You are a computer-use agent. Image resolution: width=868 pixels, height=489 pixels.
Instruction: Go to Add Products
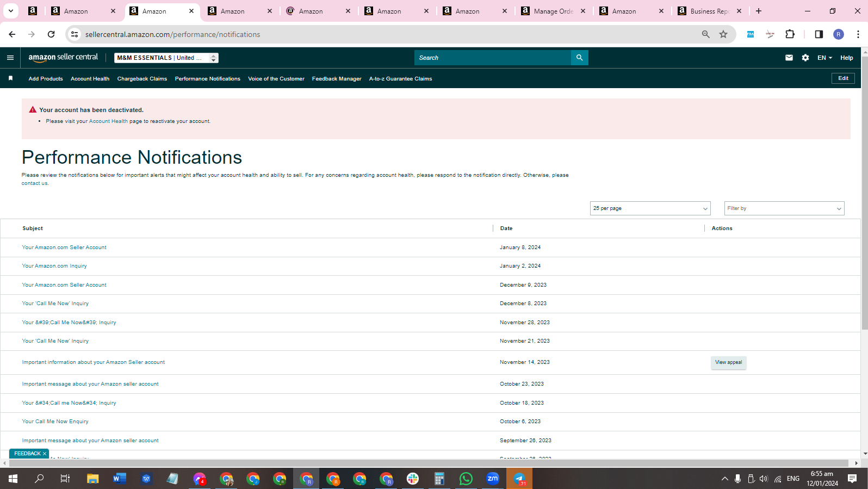tap(46, 79)
